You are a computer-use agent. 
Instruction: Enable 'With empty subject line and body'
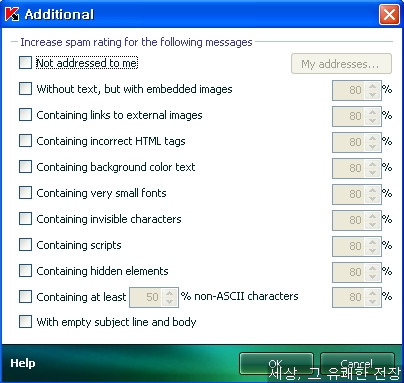point(25,322)
